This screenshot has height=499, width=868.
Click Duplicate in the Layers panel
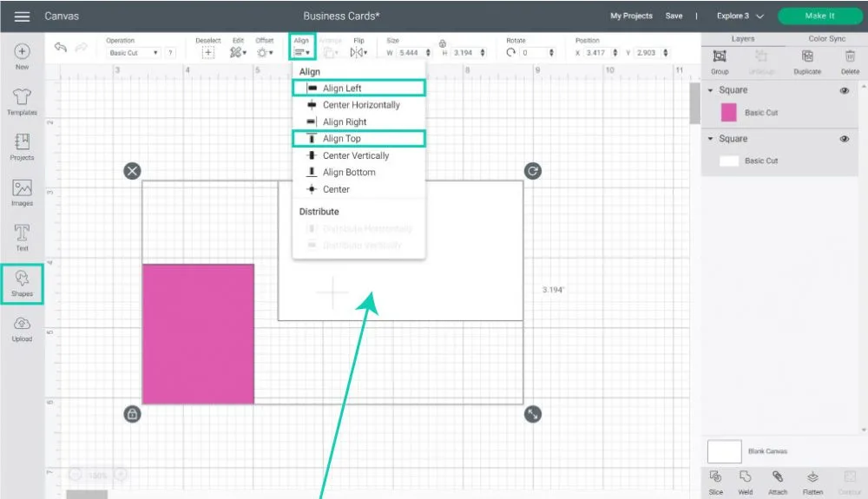pos(806,61)
